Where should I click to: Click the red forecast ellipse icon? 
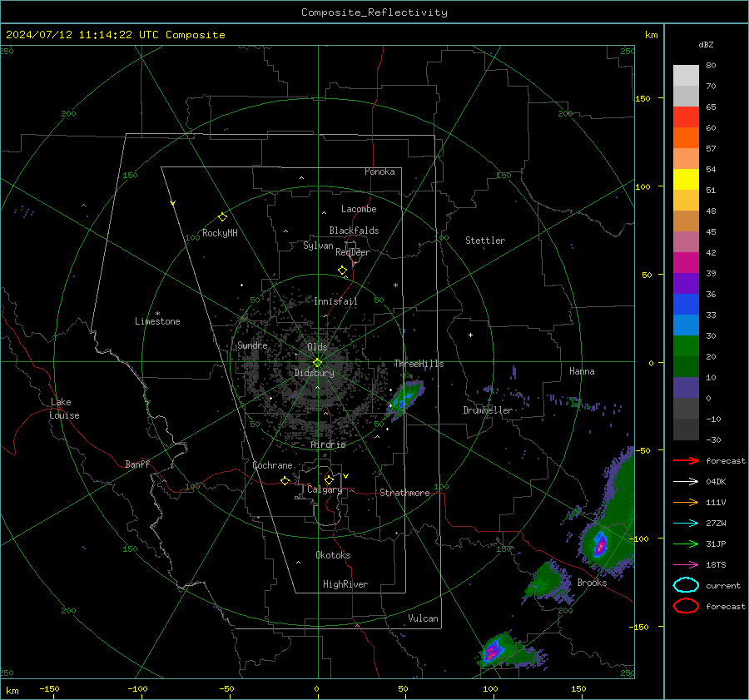click(686, 606)
